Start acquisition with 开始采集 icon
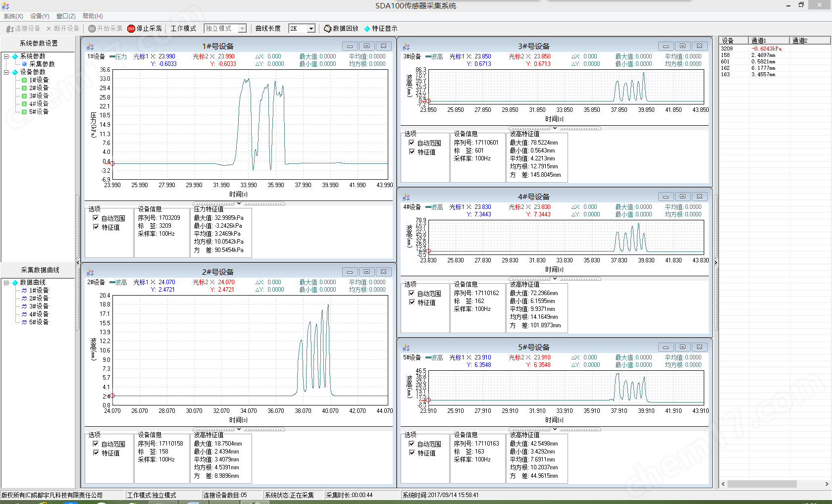This screenshot has width=832, height=504. tap(92, 29)
